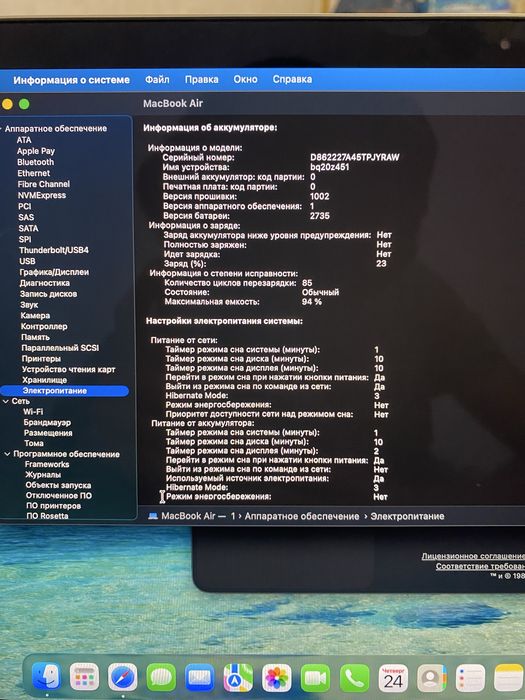Select PCI in the sidebar

pyautogui.click(x=25, y=206)
